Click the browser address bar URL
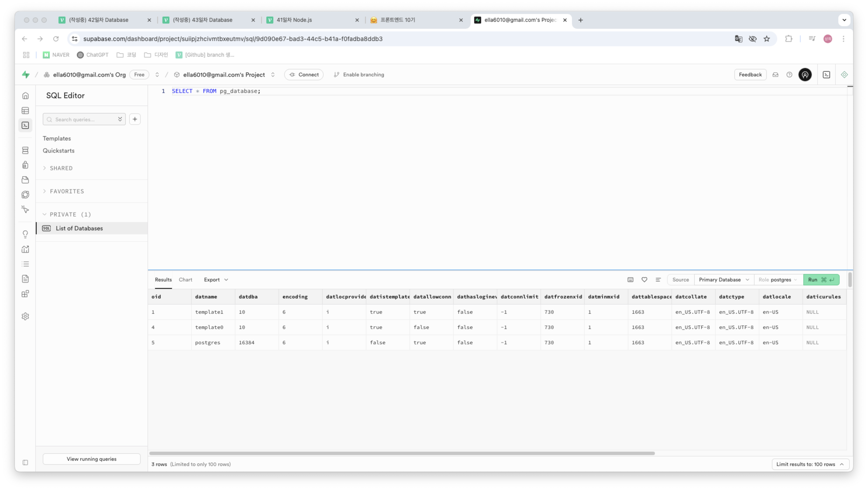The height and width of the screenshot is (490, 868). click(233, 39)
